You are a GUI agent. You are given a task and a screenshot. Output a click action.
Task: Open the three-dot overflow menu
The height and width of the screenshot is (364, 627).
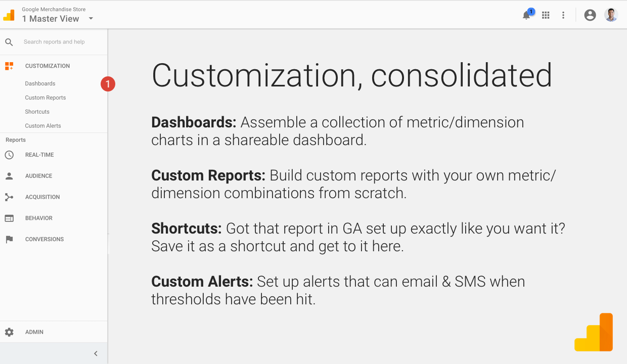click(563, 15)
